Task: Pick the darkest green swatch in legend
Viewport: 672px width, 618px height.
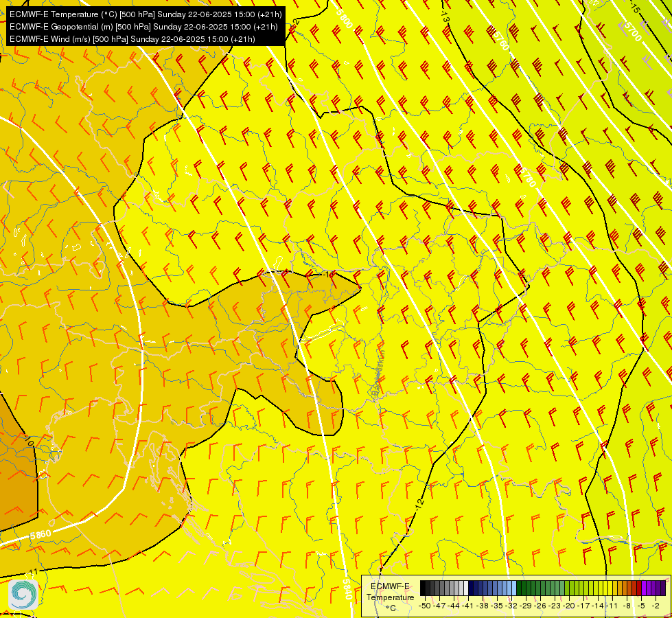Action: (x=519, y=588)
